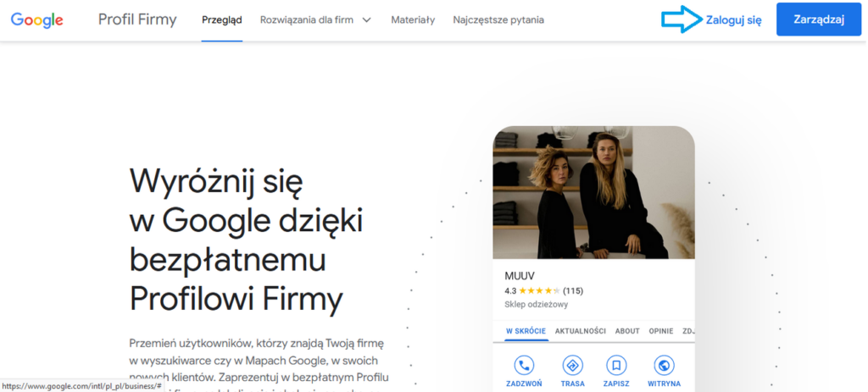The height and width of the screenshot is (392, 868).
Task: Click the MUUV store photo
Action: [x=593, y=192]
